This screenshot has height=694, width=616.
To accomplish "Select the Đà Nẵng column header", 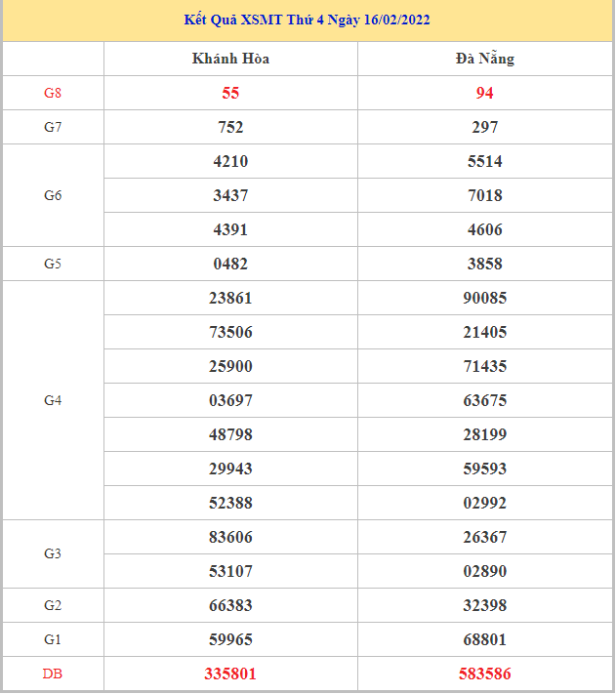I will 484,59.
